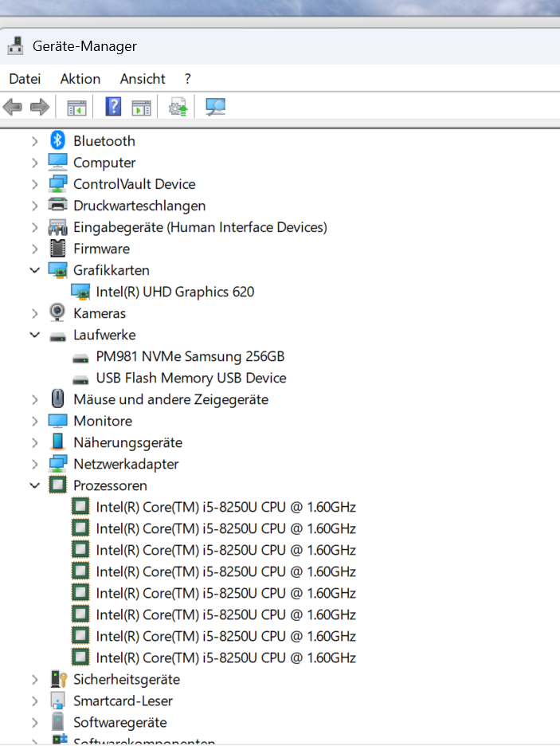The image size is (560, 746).
Task: Click the show/hide action pane icon
Action: [x=141, y=108]
